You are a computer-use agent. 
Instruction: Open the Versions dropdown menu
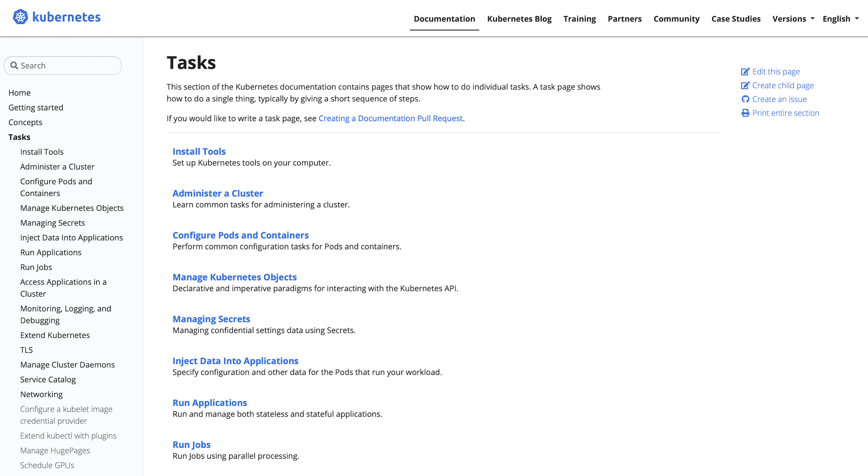pyautogui.click(x=793, y=19)
